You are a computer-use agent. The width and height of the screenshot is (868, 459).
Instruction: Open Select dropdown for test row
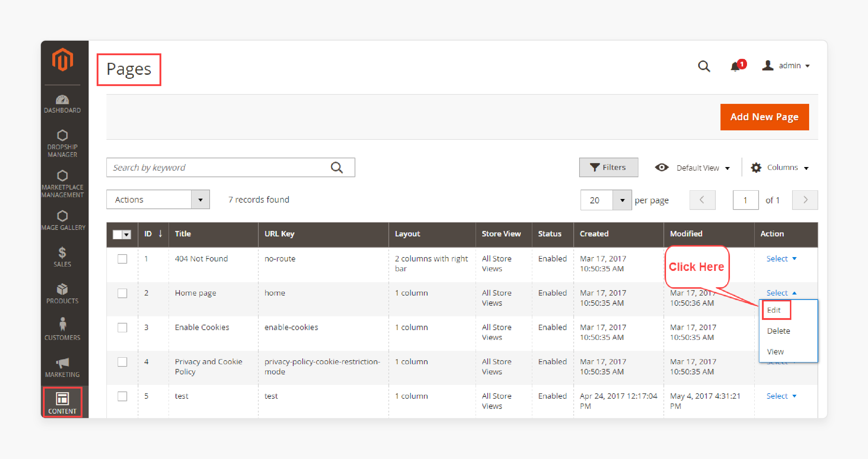coord(781,396)
